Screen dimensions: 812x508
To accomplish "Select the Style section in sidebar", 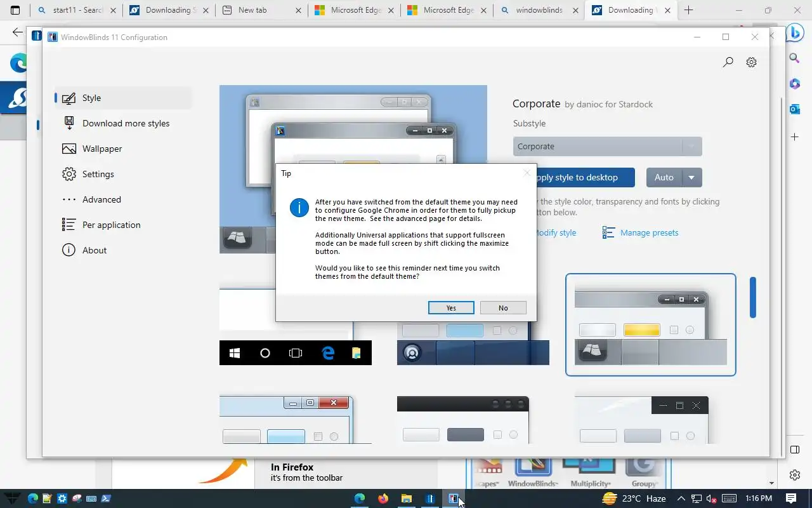I will (x=123, y=98).
